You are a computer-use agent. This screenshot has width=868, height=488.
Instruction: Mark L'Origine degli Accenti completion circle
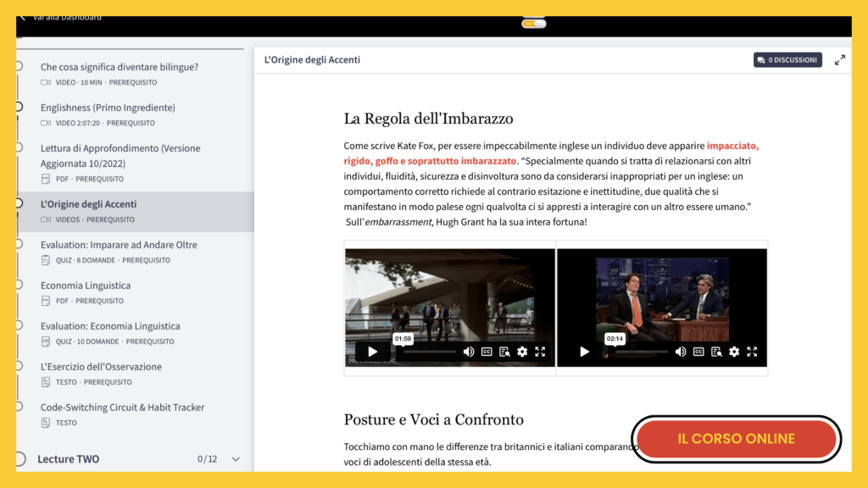click(19, 203)
